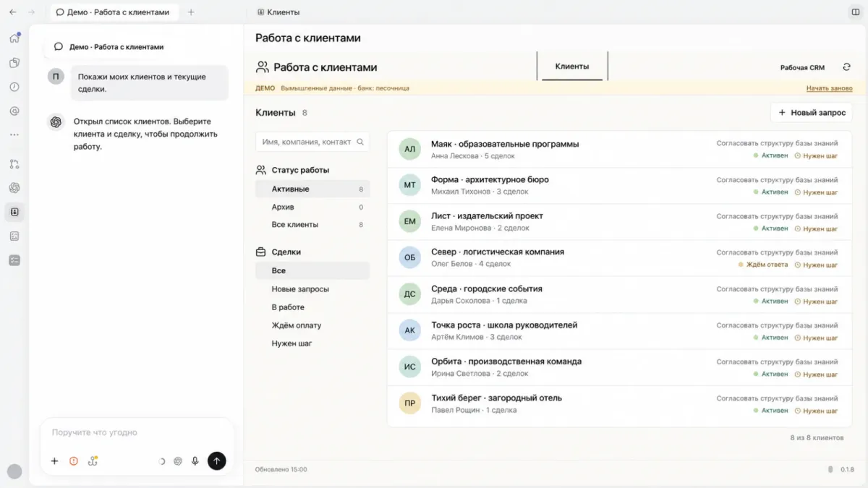Select the active contacts card icon in sidebar
This screenshot has width=868, height=488.
coord(14,212)
